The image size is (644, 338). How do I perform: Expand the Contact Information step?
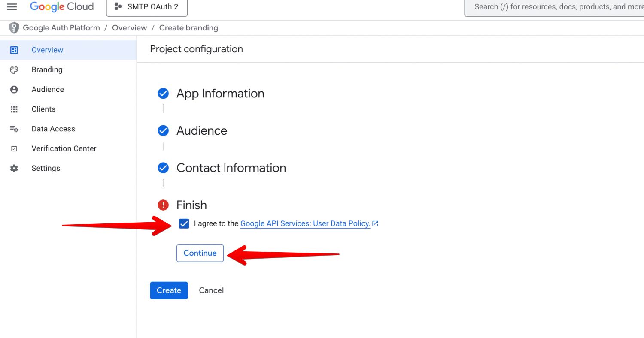tap(231, 168)
